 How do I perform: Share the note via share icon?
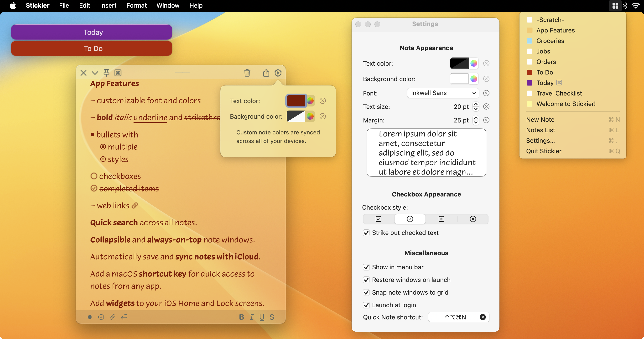coord(266,73)
